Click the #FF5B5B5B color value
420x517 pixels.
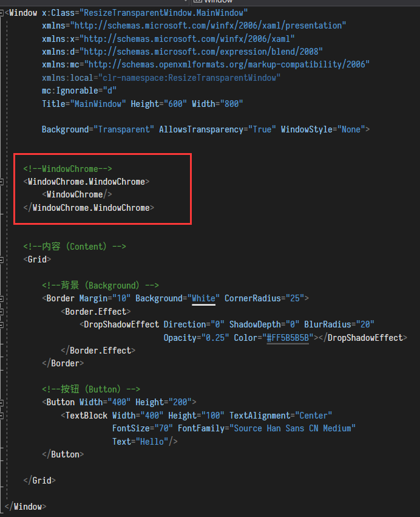click(x=288, y=338)
